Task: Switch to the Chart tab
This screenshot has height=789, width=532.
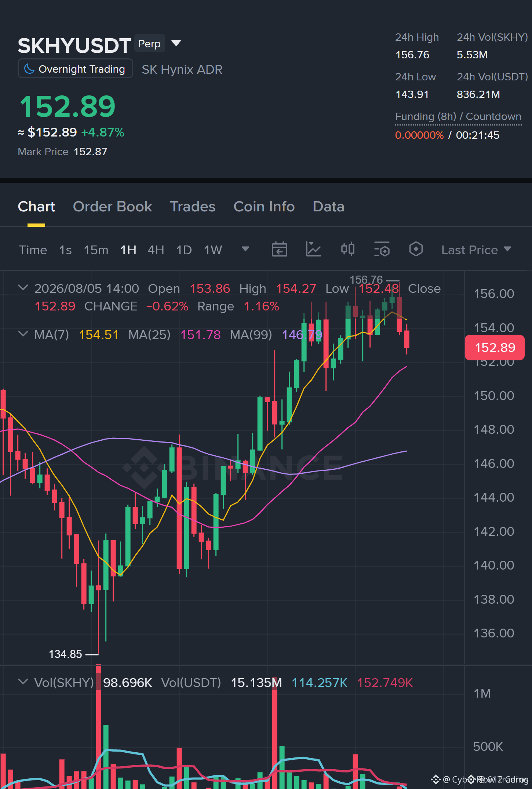Action: 36,207
